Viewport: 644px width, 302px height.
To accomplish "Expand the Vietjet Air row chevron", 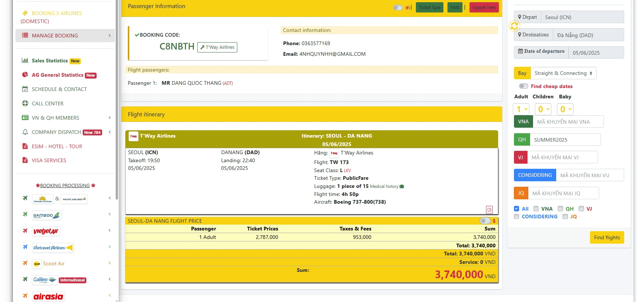I will 109,230.
